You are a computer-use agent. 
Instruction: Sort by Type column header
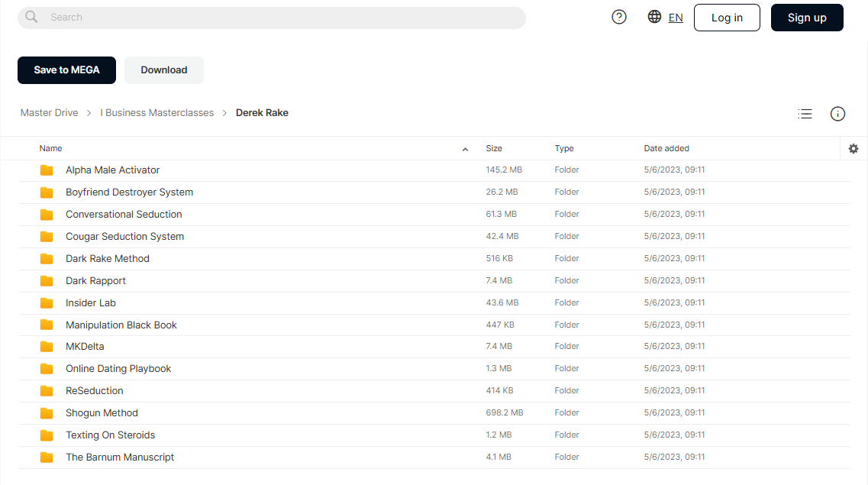[564, 148]
